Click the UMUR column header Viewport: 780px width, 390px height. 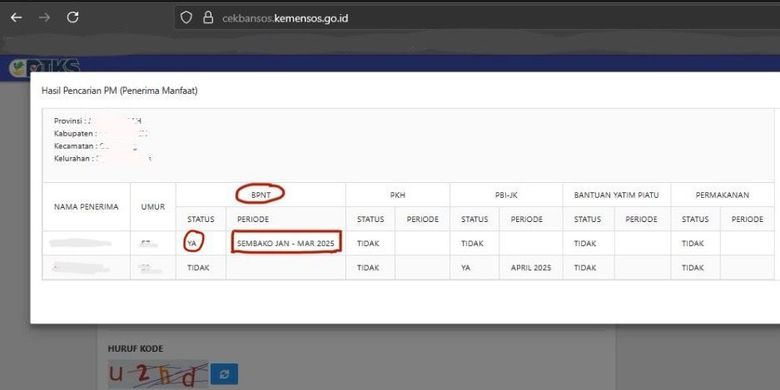click(x=153, y=207)
